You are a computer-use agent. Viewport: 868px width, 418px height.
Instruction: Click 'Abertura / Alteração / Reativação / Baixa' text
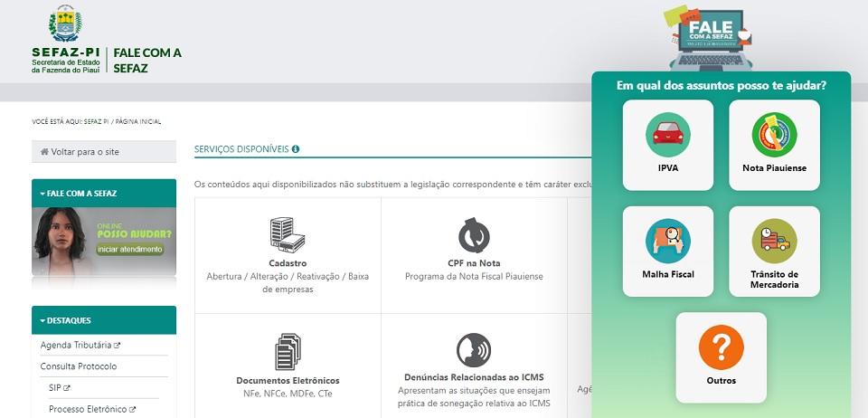[288, 276]
